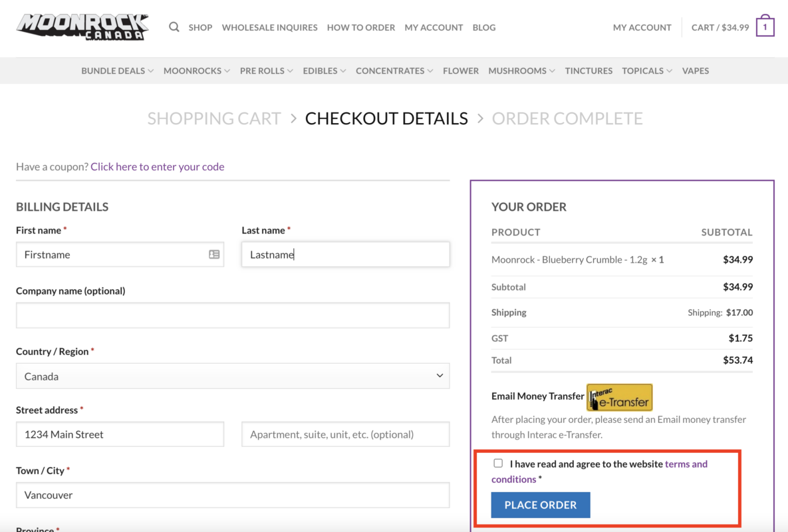Click the Interac e-Transfer badge
788x532 pixels.
point(619,396)
